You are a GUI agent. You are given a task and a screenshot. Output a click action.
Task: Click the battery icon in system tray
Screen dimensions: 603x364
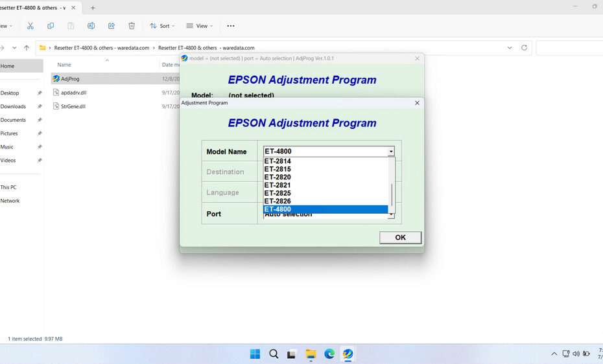coord(586,354)
